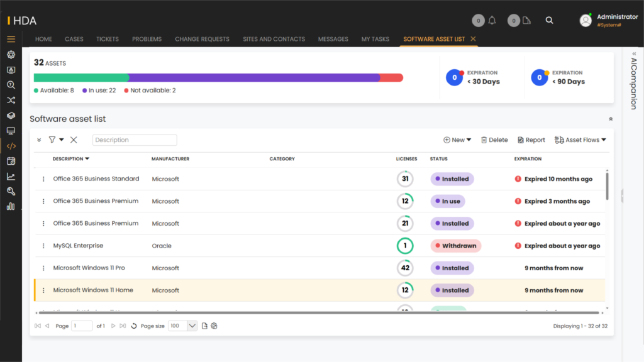Image resolution: width=644 pixels, height=362 pixels.
Task: Expand the filter dropdown arrow next to the funnel
Action: pyautogui.click(x=62, y=140)
